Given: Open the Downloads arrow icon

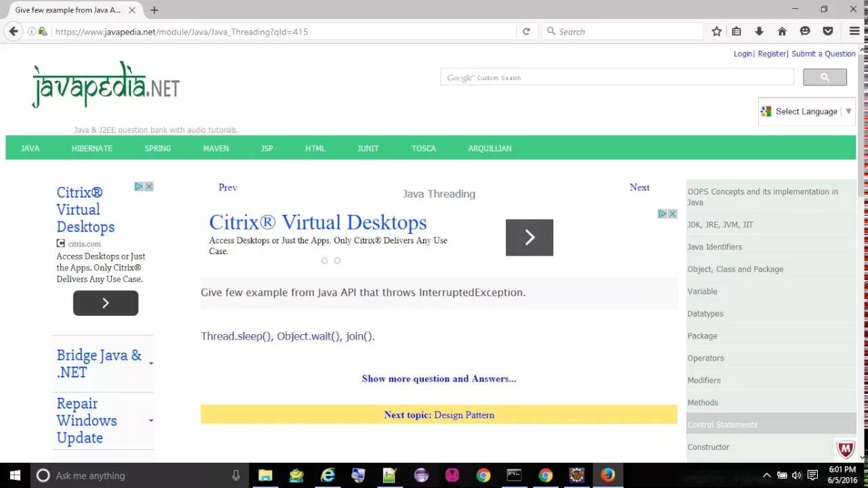Looking at the screenshot, I should point(759,31).
